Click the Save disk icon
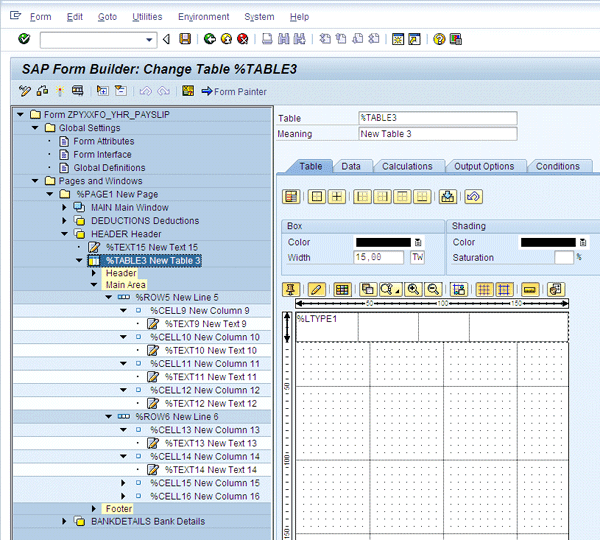The height and width of the screenshot is (540, 600). [185, 39]
